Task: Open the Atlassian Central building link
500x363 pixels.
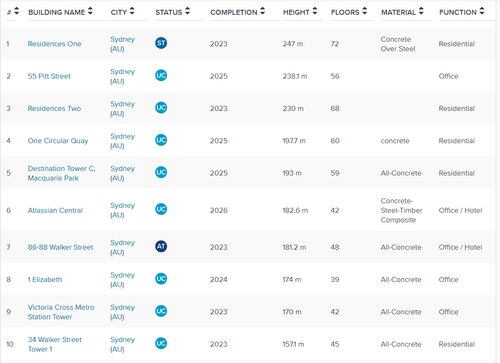Action: click(55, 210)
